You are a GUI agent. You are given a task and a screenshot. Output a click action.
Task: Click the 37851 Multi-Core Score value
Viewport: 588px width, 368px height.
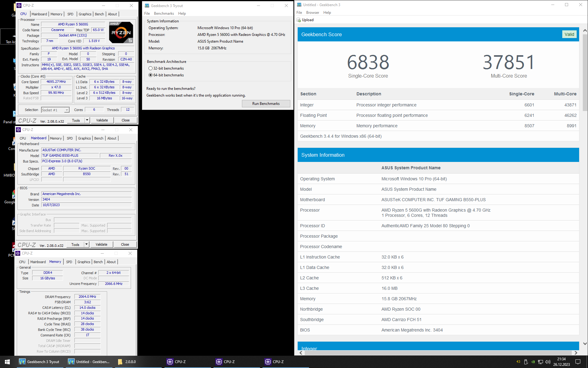[509, 62]
